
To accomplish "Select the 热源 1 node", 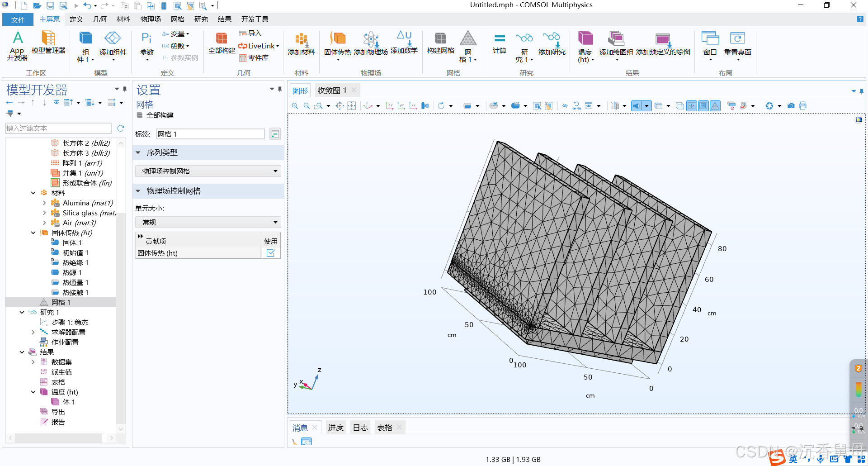I will coord(72,272).
